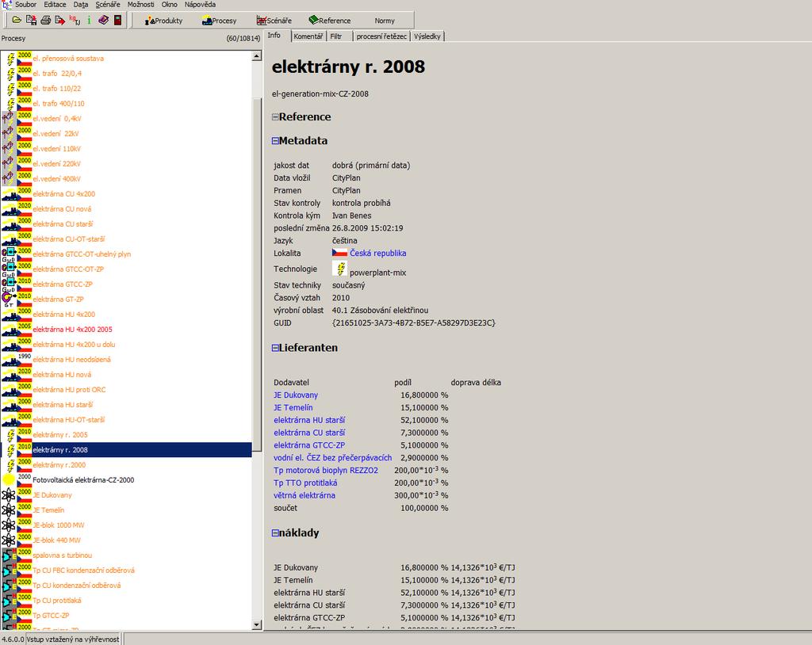Viewport: 812px width, 645px height.
Task: Click the Normy toolbar button
Action: click(x=385, y=21)
